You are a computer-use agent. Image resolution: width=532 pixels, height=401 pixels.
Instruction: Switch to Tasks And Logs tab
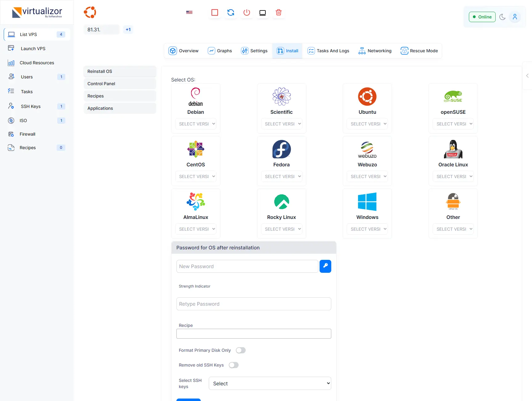tap(328, 51)
